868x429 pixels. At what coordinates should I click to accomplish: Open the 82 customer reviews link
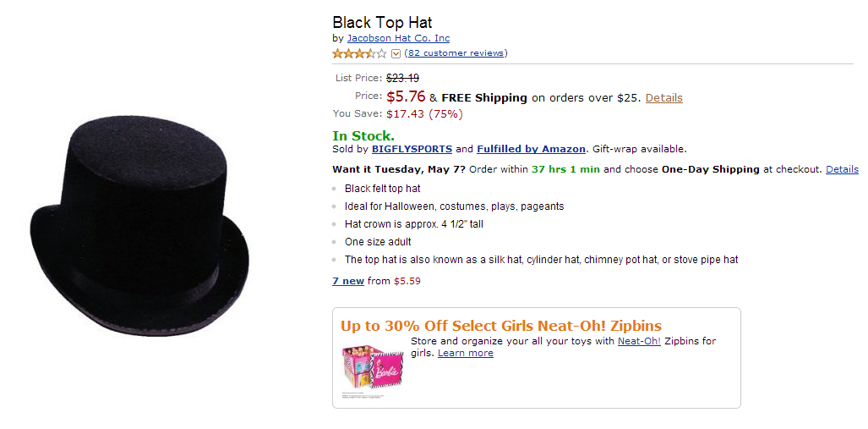[456, 53]
